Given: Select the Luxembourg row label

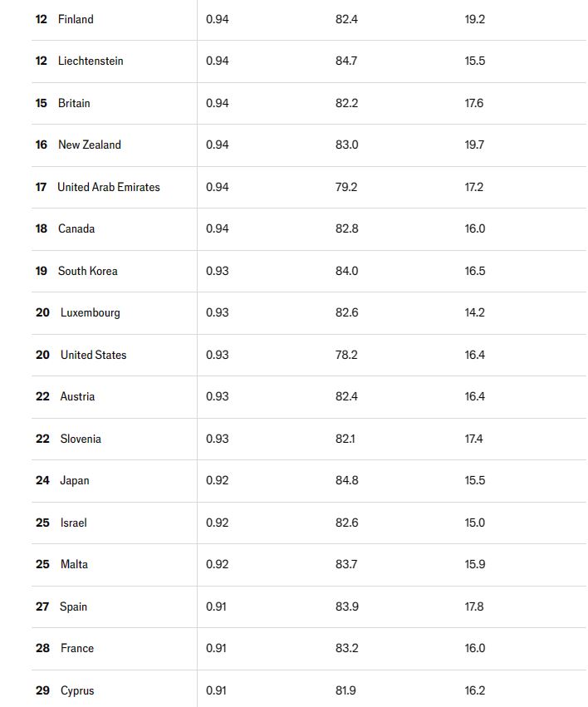Looking at the screenshot, I should (x=91, y=312).
